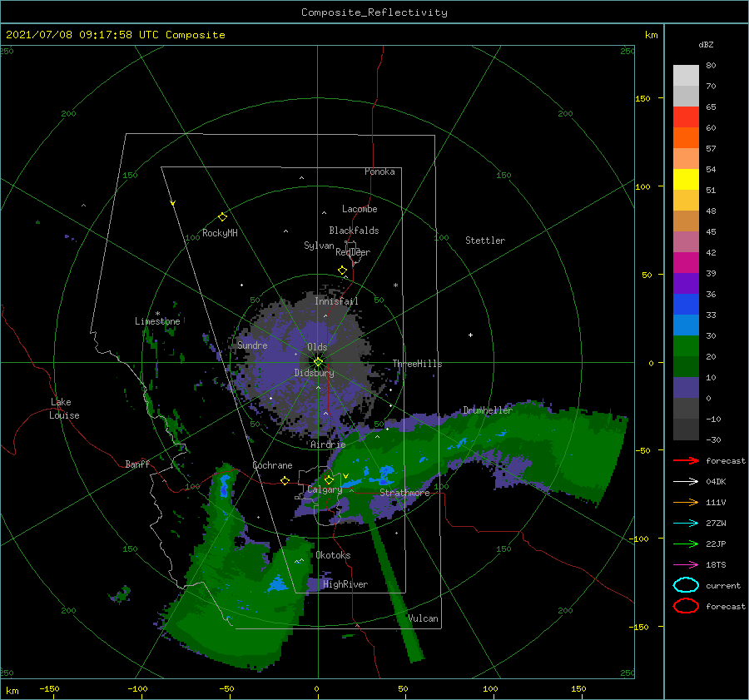Viewport: 749px width, 700px height.
Task: Select the Vulcan label
Action: (x=424, y=618)
